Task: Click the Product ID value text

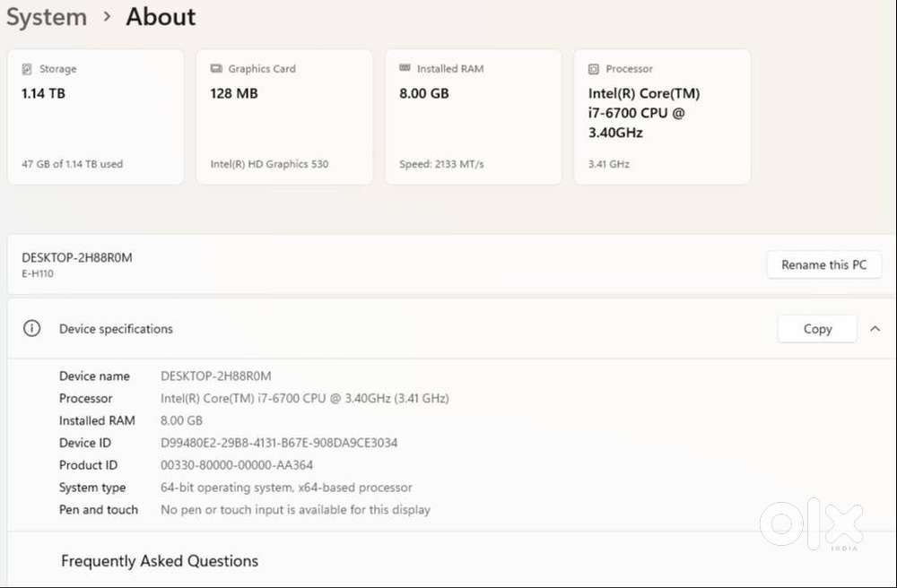Action: 237,465
